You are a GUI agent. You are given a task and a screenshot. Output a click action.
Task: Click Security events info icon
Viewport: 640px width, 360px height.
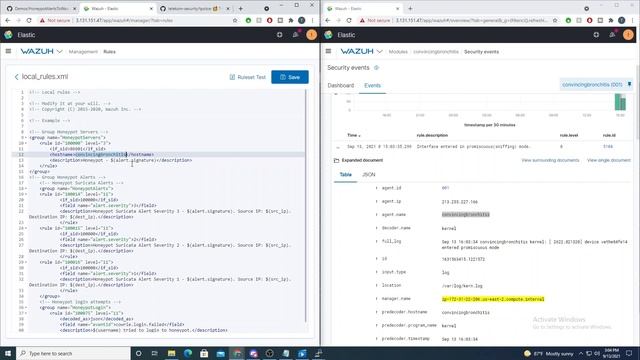376,68
